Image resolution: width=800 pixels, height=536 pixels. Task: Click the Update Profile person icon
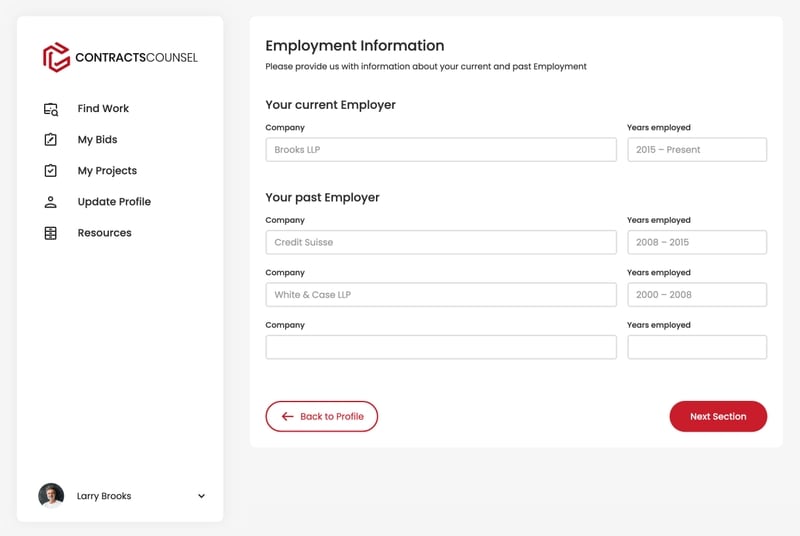51,202
